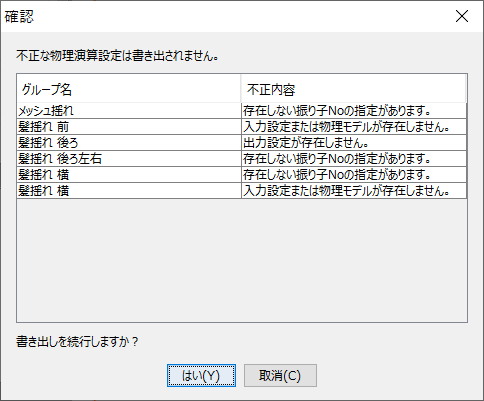Cancel export with the 取消(C) button
This screenshot has width=484, height=401.
point(280,376)
